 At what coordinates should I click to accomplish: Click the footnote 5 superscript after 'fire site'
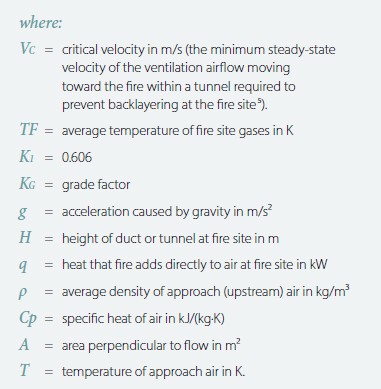click(258, 100)
